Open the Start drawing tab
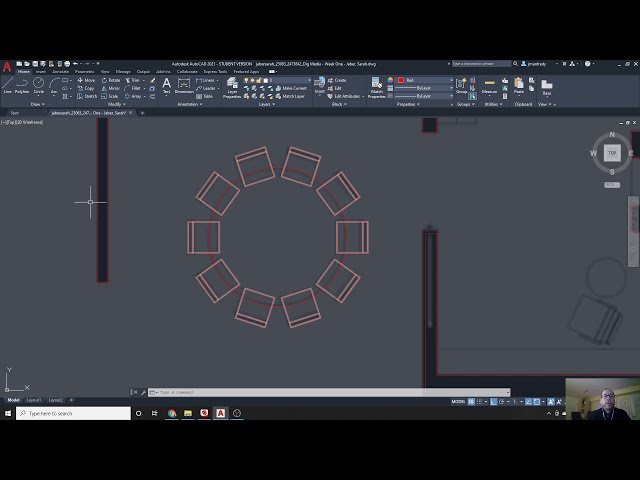Viewport: 640px width, 480px height. pyautogui.click(x=14, y=113)
